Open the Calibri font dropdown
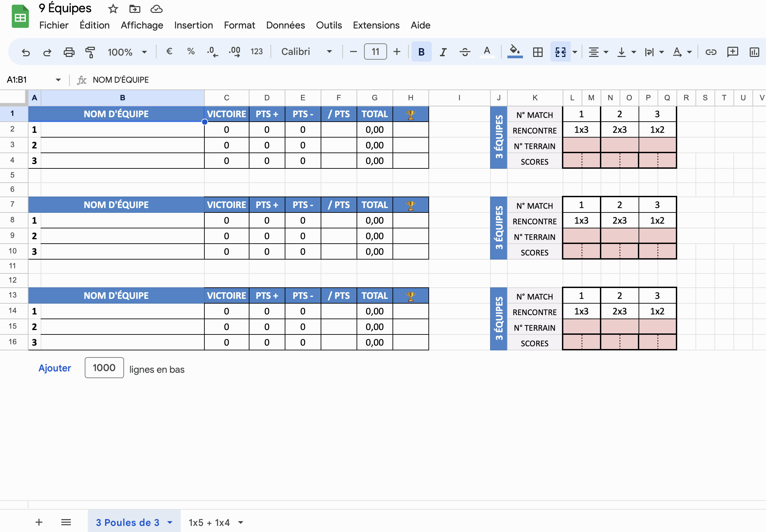Screen dimensions: 766x532 306,52
